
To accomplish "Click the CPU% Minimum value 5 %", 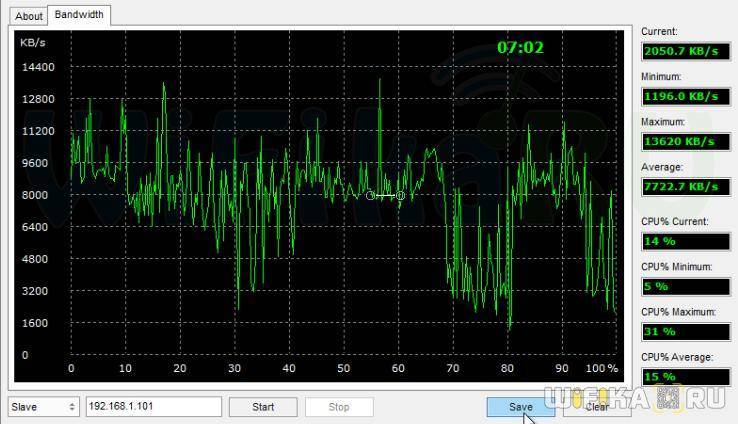I will point(686,287).
